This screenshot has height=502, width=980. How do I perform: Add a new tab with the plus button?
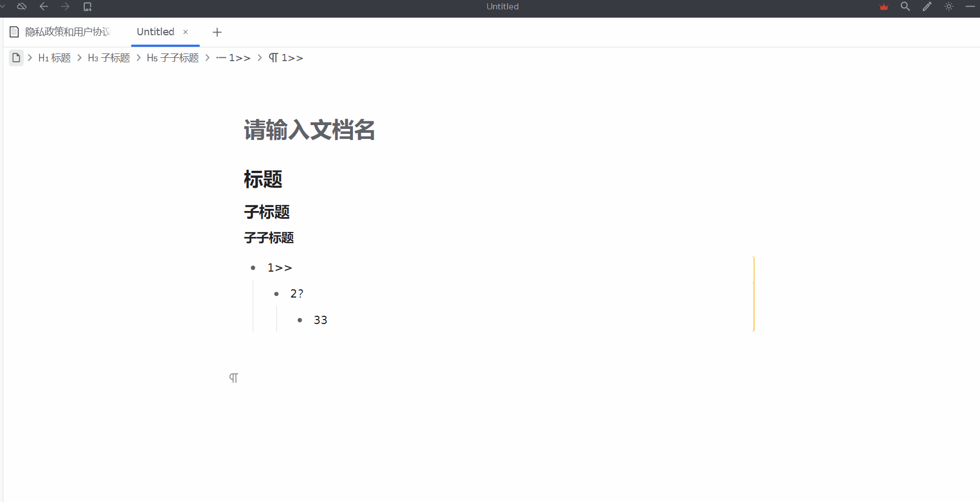pos(217,32)
